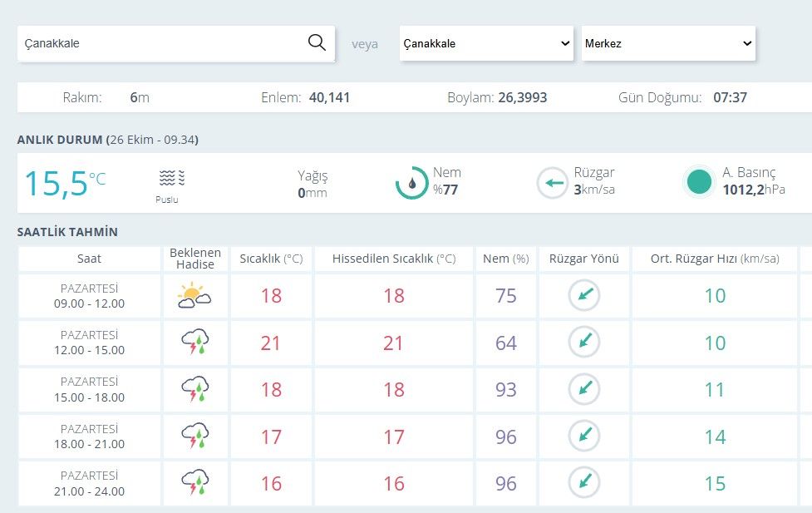Image resolution: width=812 pixels, height=513 pixels.
Task: Click the thunderstorm icon for 12.00-15.00
Action: (195, 342)
